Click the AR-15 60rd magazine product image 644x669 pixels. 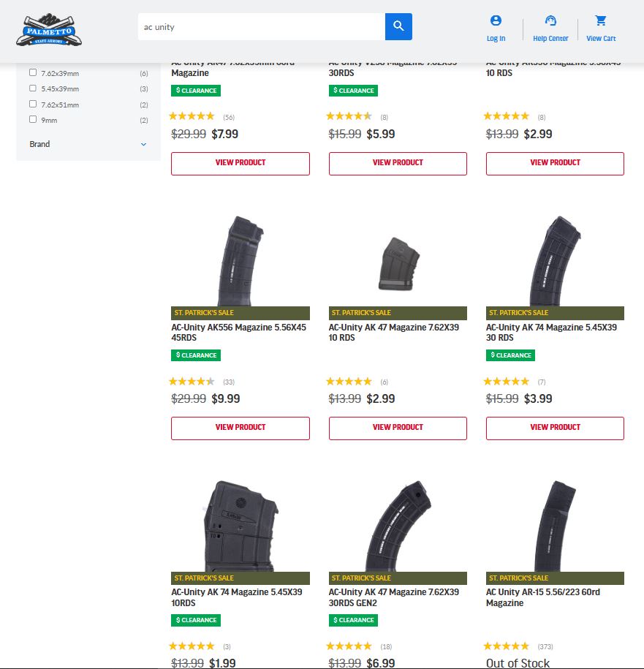click(555, 525)
